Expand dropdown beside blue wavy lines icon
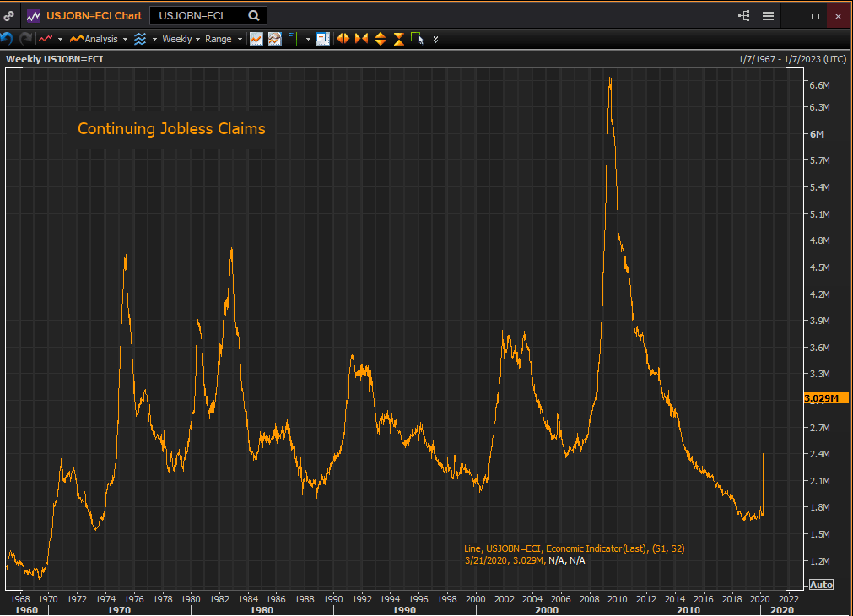Viewport: 853px width, 616px height. pos(154,39)
